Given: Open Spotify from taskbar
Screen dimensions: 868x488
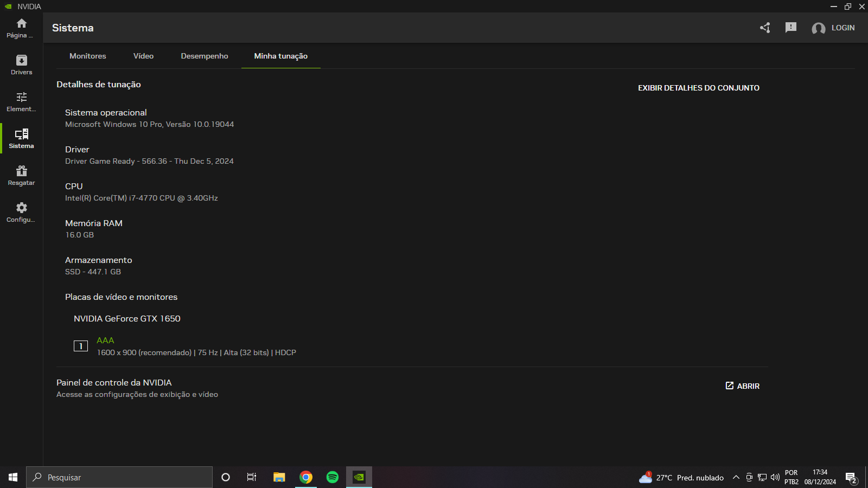Looking at the screenshot, I should pos(333,477).
